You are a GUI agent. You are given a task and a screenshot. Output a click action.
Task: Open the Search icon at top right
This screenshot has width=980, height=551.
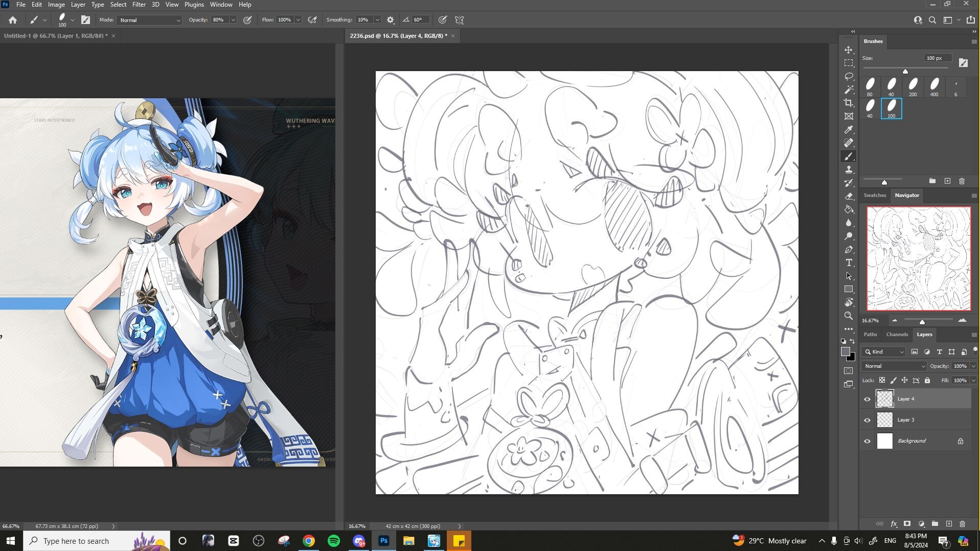pos(932,20)
